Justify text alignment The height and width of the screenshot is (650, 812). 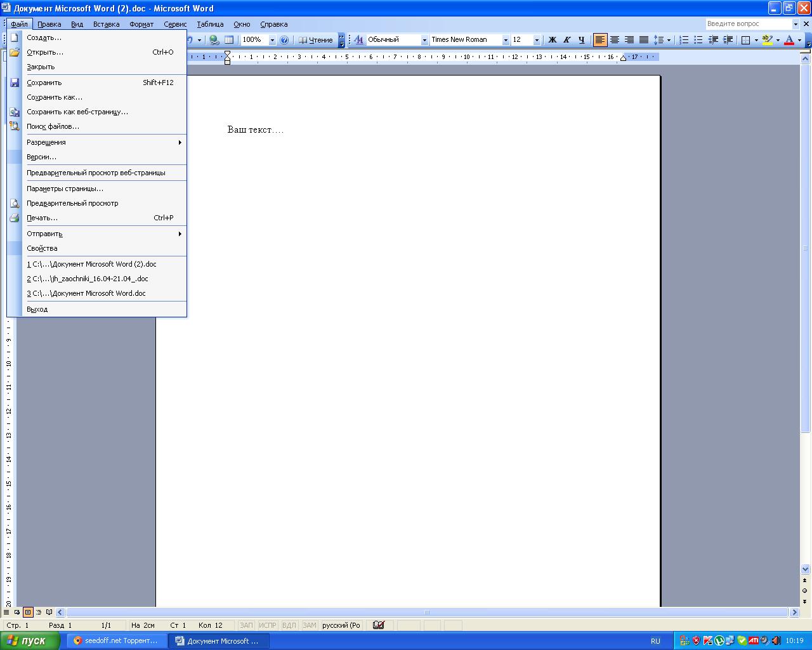coord(644,40)
